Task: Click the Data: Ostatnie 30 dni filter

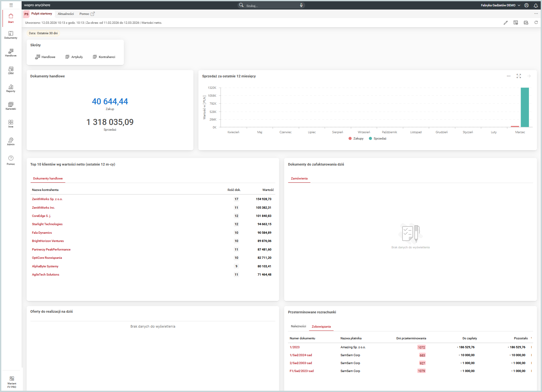Action: pyautogui.click(x=43, y=33)
